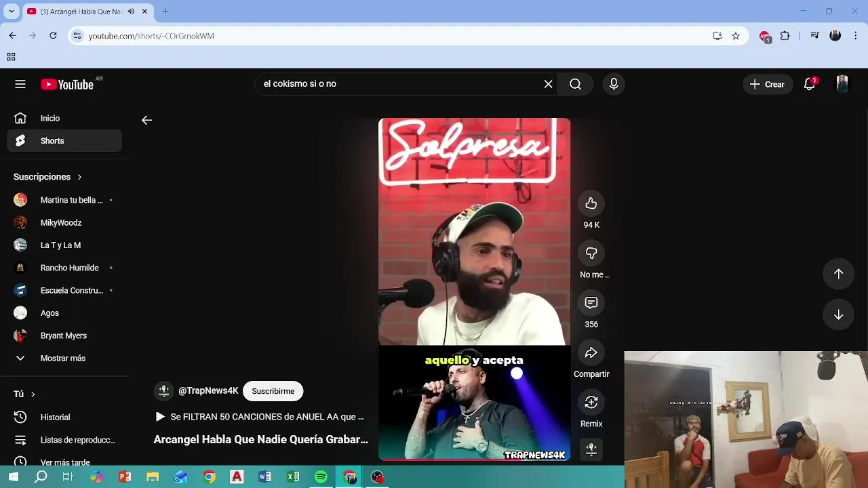The height and width of the screenshot is (488, 868).
Task: Open the AdBlock extension icon
Action: click(765, 37)
